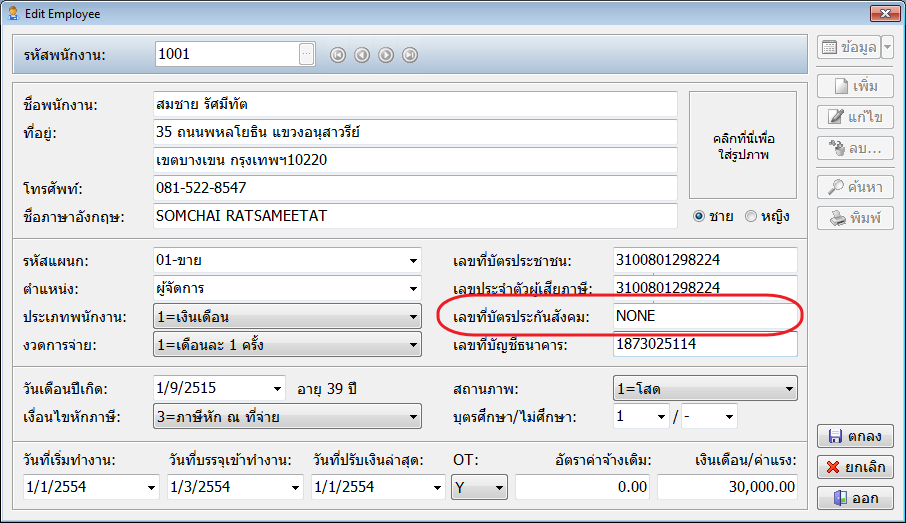906x523 pixels.
Task: Open the รหัสแผนก department dropdown
Action: pyautogui.click(x=413, y=262)
